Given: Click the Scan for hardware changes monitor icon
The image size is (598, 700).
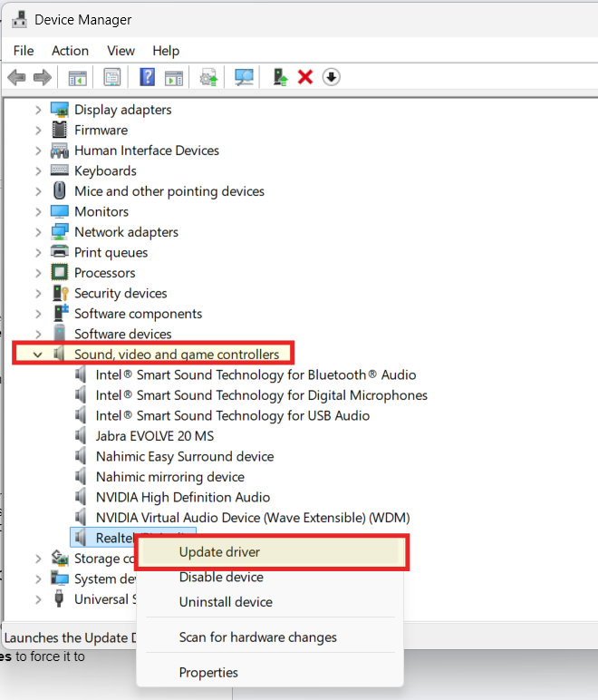Looking at the screenshot, I should pyautogui.click(x=244, y=78).
